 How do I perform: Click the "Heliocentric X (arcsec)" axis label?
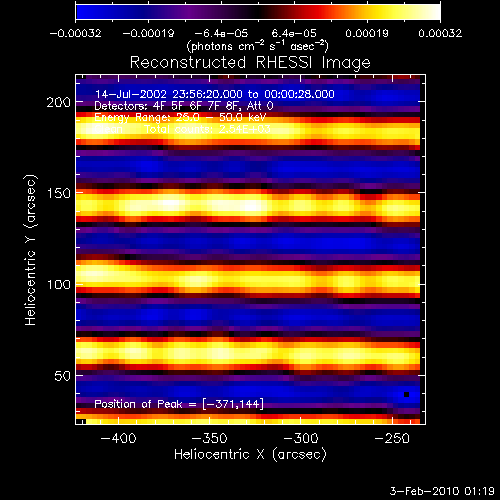250,455
